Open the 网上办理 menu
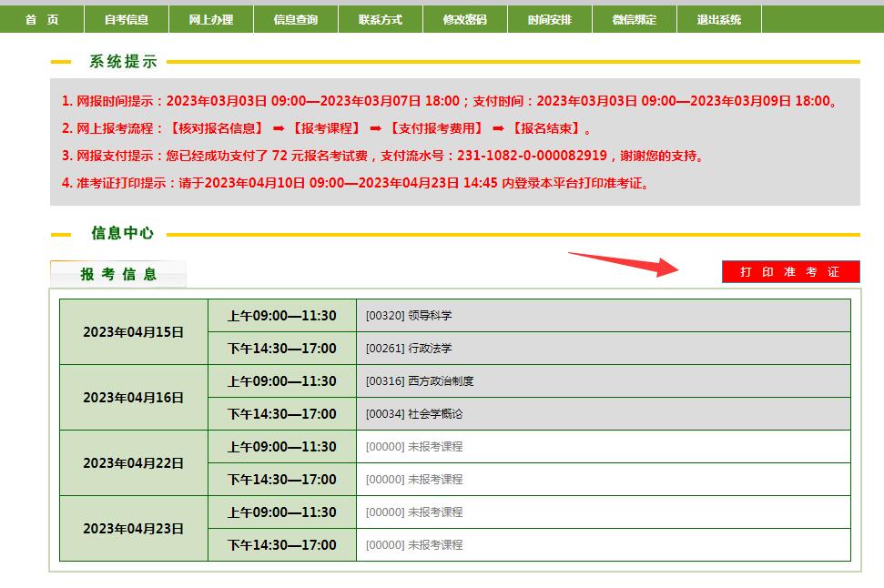The width and height of the screenshot is (884, 588). [x=211, y=19]
